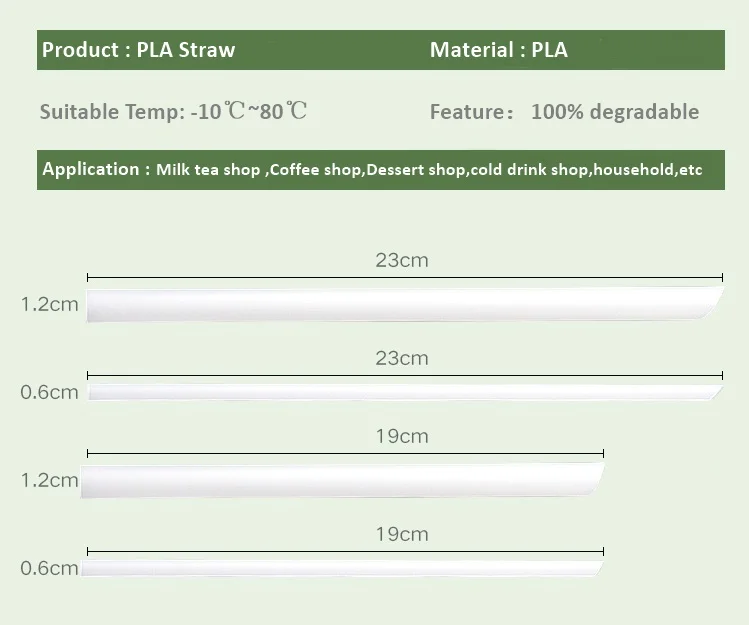Click "household,etc" in the application banner
This screenshot has height=625, width=749.
(648, 170)
